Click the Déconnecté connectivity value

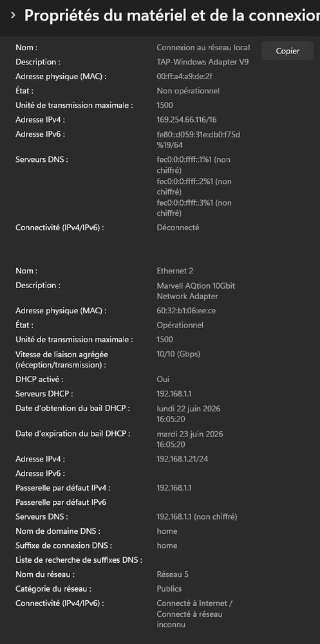(x=178, y=227)
